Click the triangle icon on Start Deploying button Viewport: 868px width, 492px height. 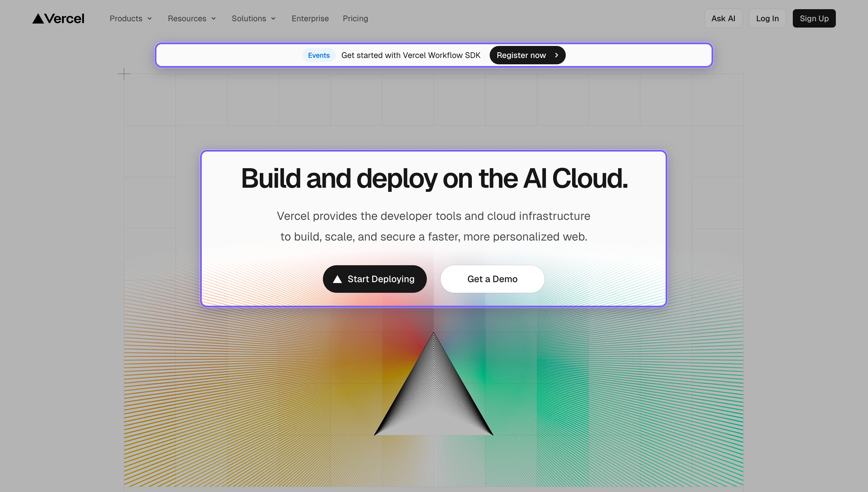coord(338,279)
